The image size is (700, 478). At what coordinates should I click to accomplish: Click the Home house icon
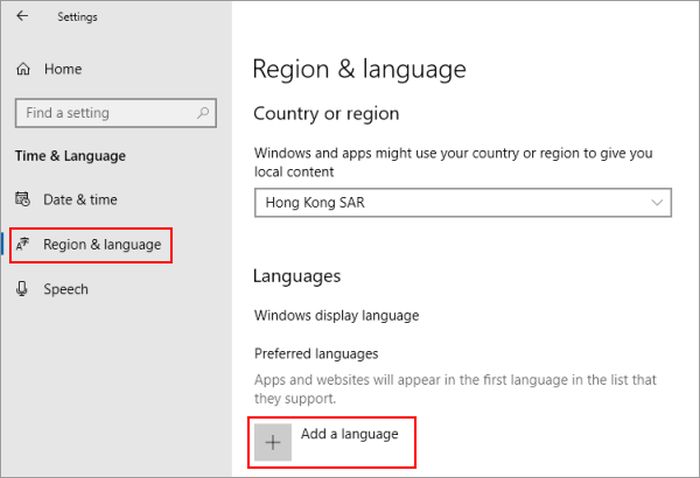click(24, 70)
